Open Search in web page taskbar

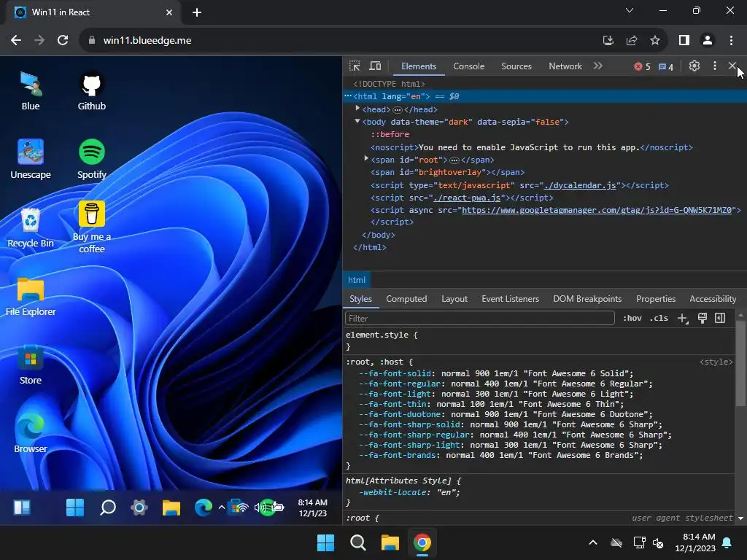(x=108, y=507)
